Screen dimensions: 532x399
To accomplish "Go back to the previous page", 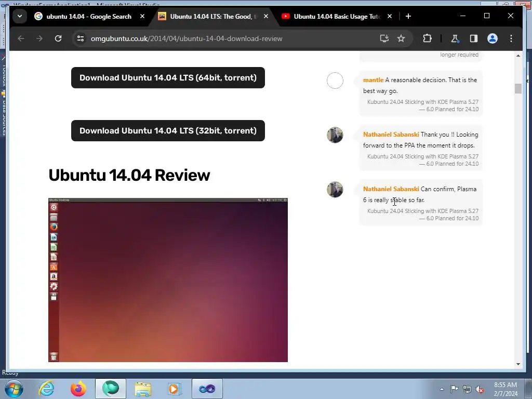I will [21, 38].
